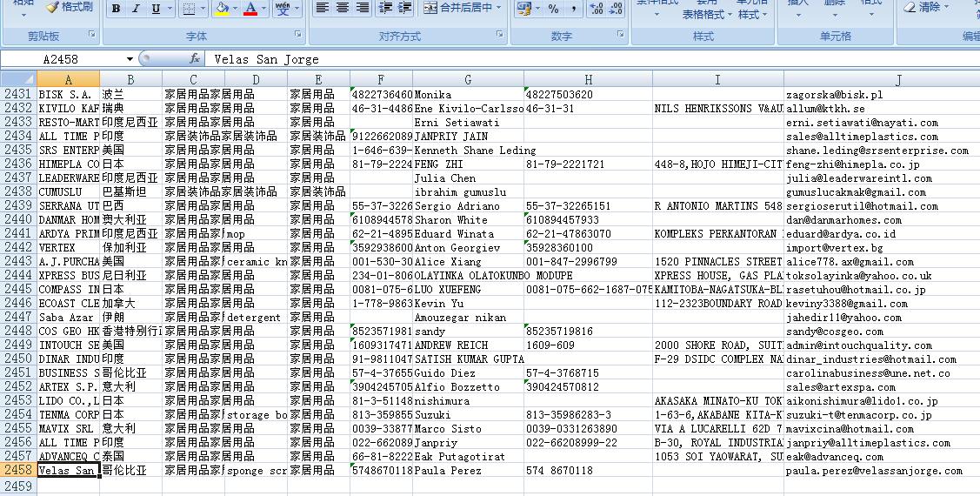Click cell containing Amouzegar nikan
The height and width of the screenshot is (496, 980).
pos(468,317)
